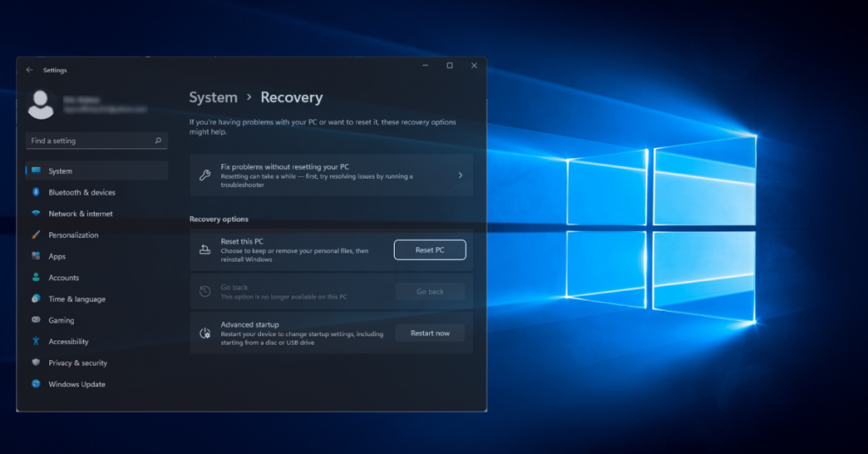Select Accounts in the sidebar

(x=64, y=278)
